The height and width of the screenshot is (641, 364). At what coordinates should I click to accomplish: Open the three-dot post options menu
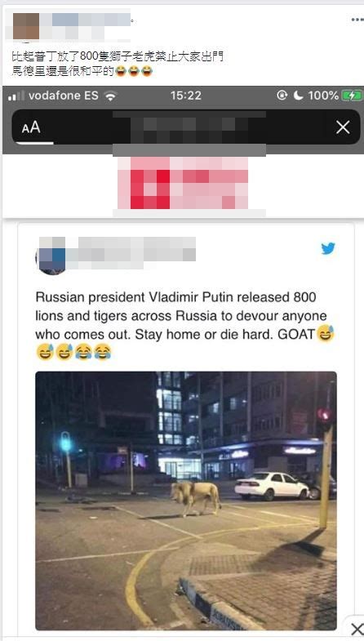point(357,20)
